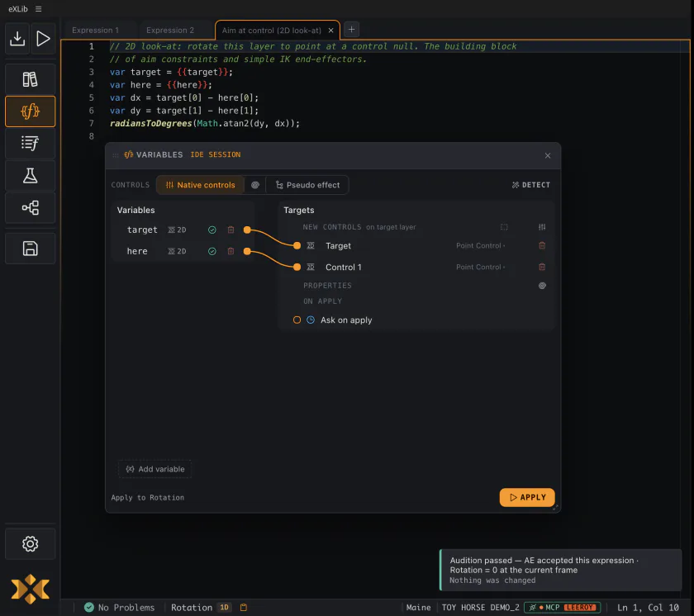Open Point Control dropdown for Control 1
The image size is (694, 616).
click(x=481, y=267)
